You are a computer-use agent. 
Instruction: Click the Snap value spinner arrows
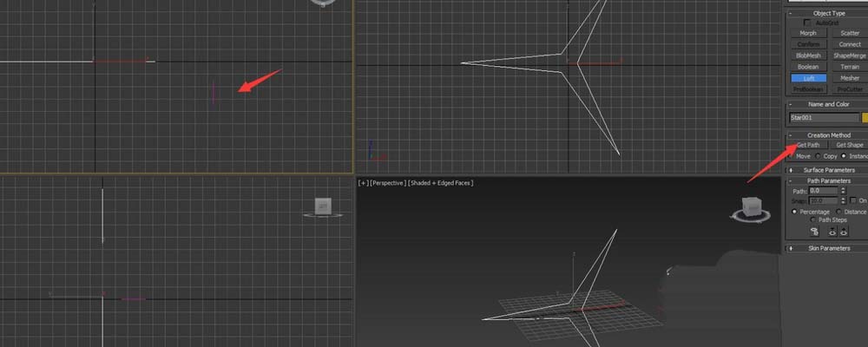843,200
